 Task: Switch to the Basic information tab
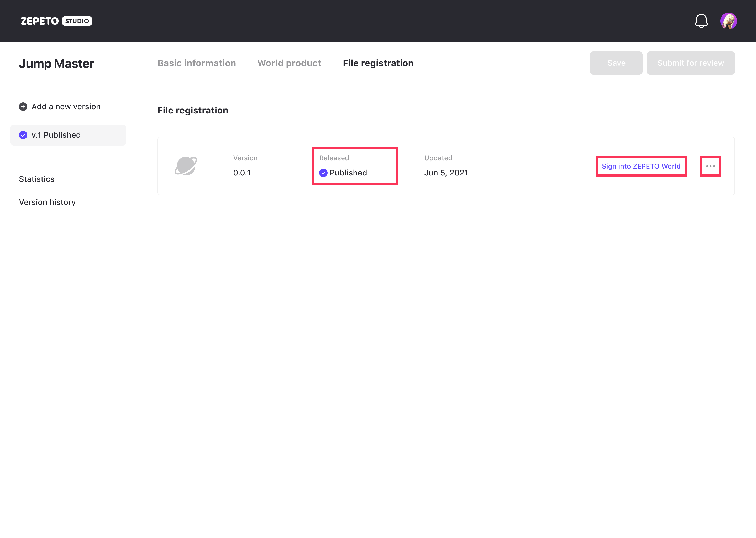[x=197, y=63]
